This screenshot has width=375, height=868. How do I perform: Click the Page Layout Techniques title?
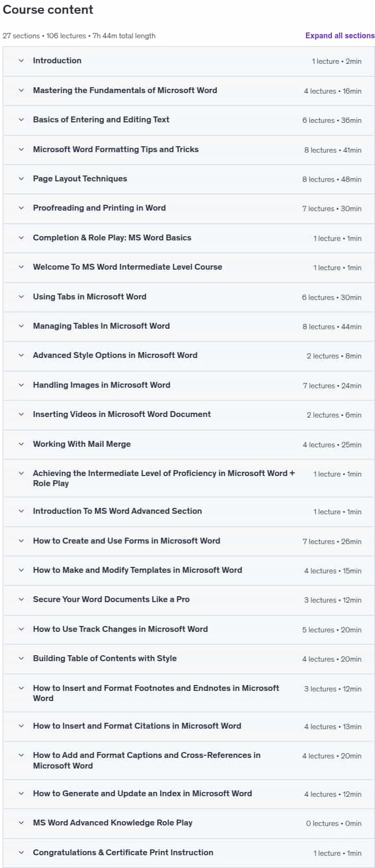(80, 179)
